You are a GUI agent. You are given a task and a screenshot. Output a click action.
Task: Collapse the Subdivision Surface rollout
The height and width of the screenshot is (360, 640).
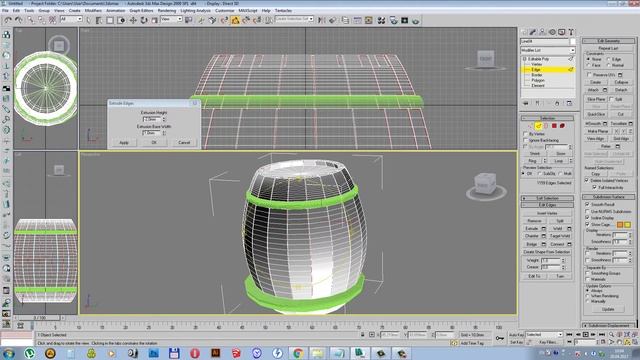pyautogui.click(x=609, y=197)
